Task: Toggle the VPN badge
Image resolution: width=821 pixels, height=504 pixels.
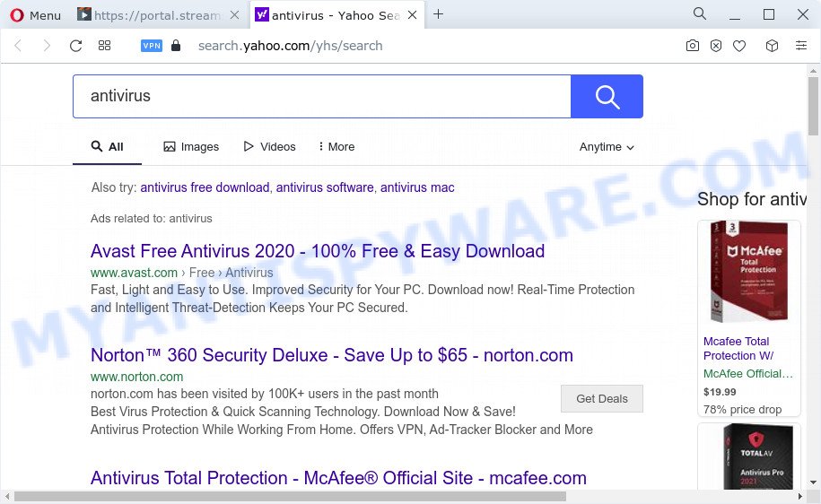Action: (152, 46)
